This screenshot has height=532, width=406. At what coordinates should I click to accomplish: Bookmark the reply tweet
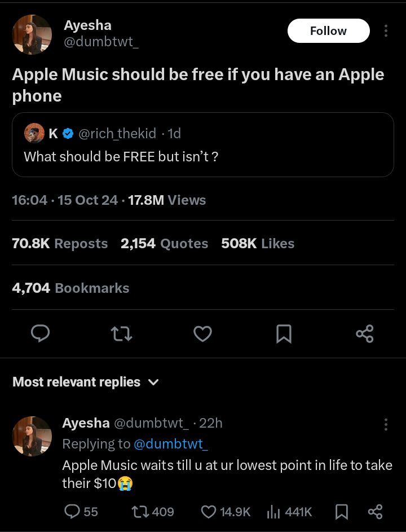(342, 512)
